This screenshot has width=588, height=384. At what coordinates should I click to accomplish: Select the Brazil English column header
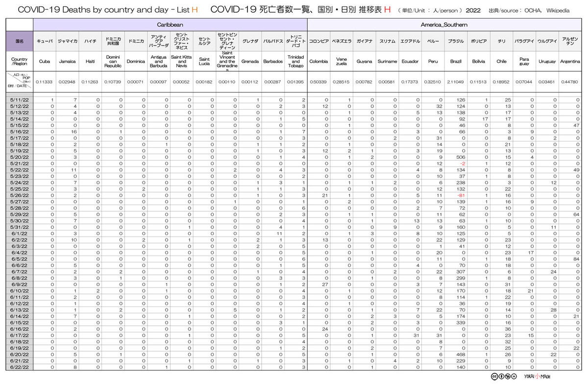tap(456, 62)
